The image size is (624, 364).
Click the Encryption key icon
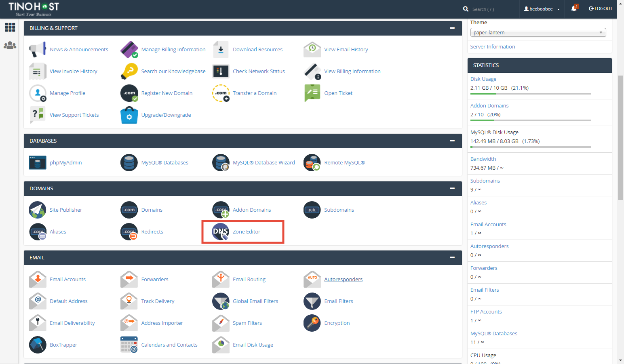[x=312, y=323]
